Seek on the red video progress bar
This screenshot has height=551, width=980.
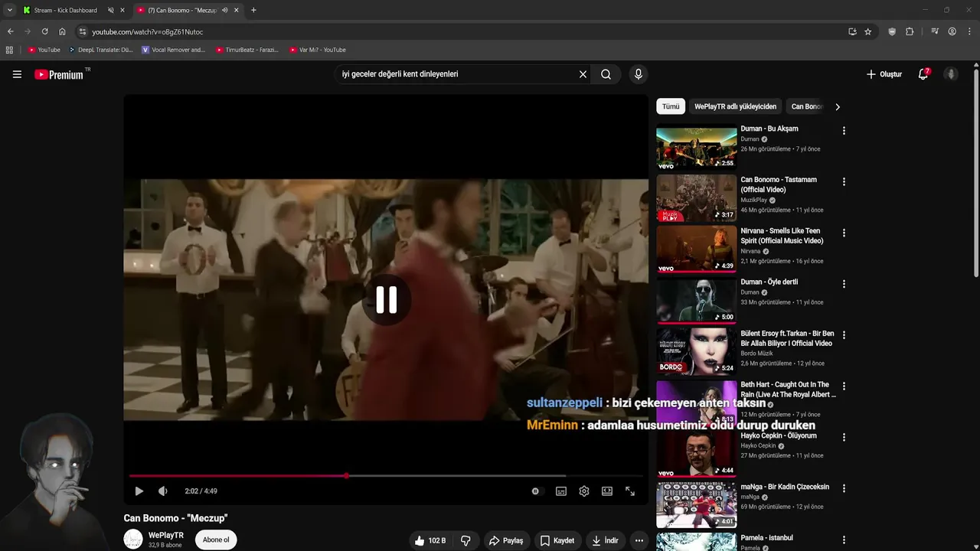(386, 476)
